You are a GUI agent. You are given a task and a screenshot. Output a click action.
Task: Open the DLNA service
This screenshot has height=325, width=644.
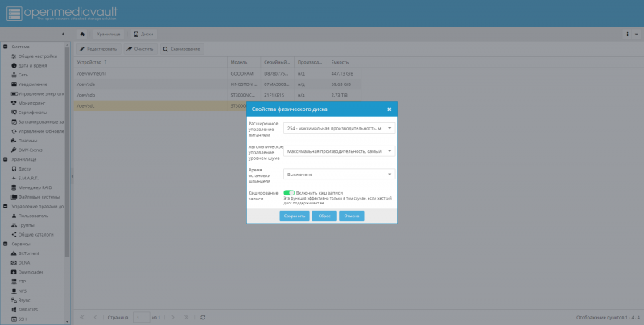point(21,263)
